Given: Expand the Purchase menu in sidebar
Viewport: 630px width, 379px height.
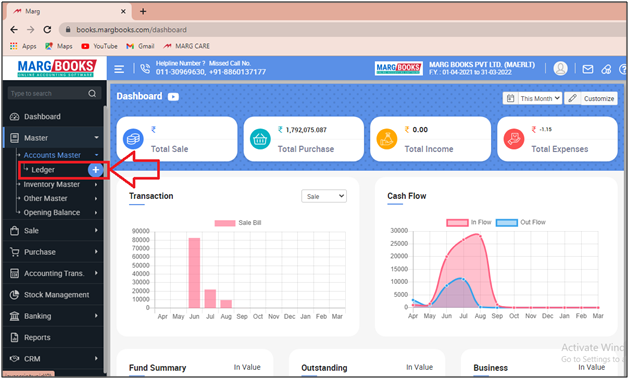Looking at the screenshot, I should [53, 252].
